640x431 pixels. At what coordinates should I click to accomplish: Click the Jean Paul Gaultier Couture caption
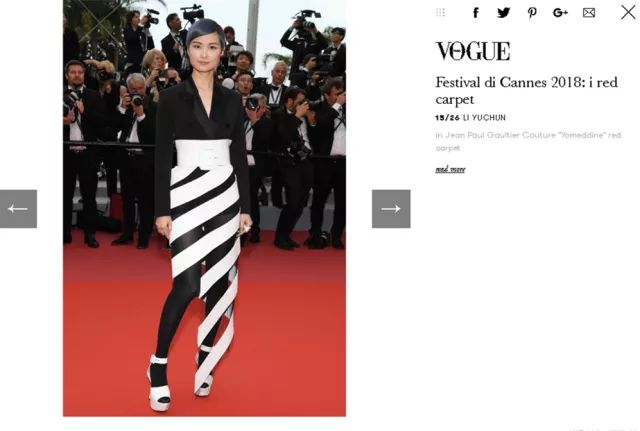point(528,141)
